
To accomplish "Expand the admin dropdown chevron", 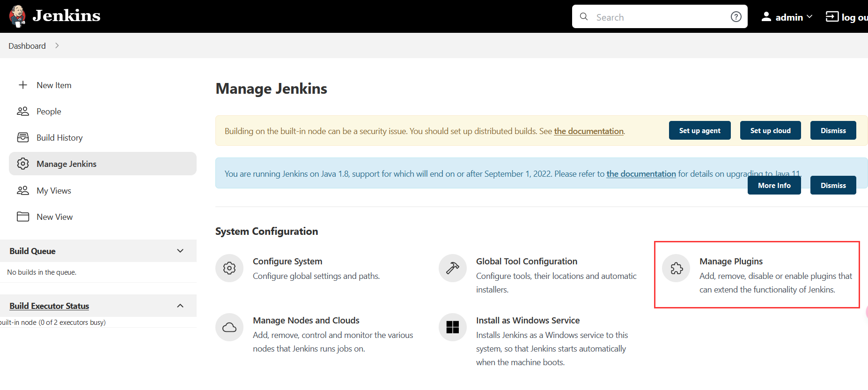I will [x=809, y=17].
